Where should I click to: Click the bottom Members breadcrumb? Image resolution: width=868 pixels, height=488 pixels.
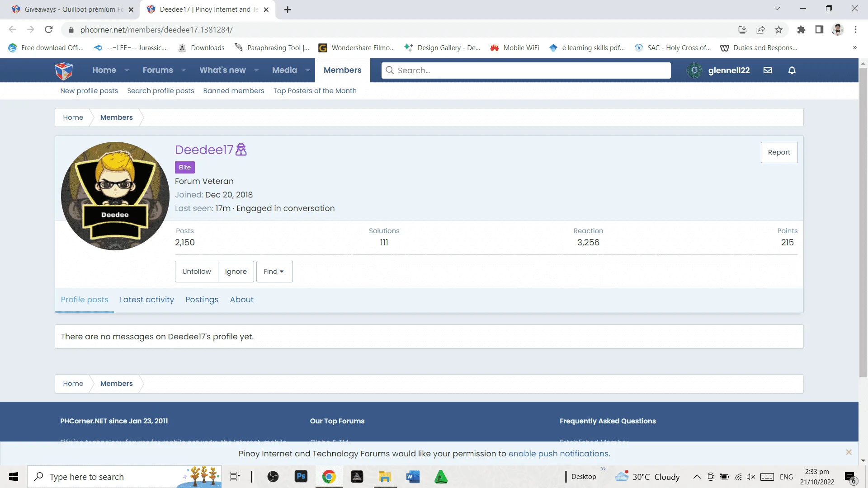tap(117, 384)
